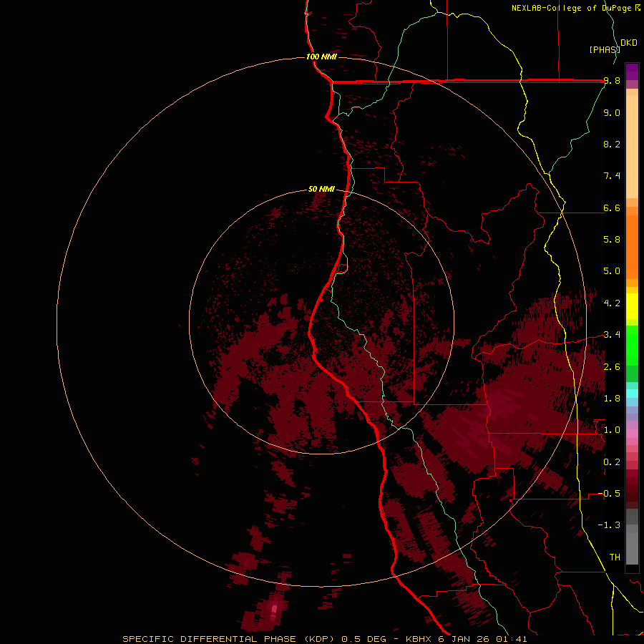The image size is (644, 644).
Task: Click the 3.4 scale value
Action: coord(612,335)
